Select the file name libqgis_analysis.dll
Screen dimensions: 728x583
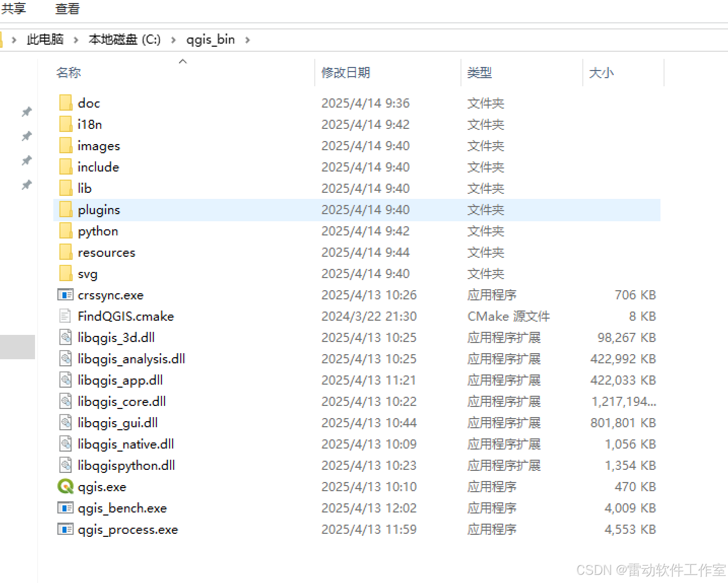coord(131,359)
